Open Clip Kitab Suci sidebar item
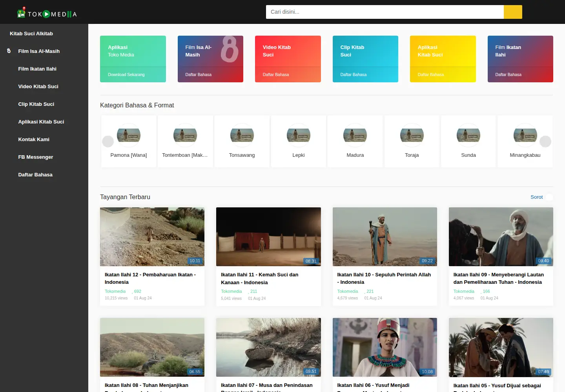This screenshot has width=565, height=392. tap(36, 104)
